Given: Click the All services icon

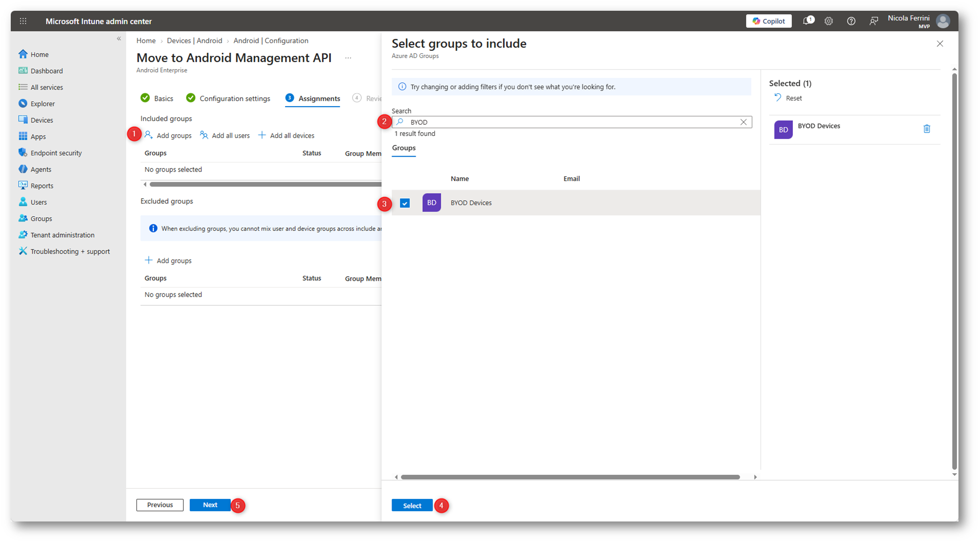Looking at the screenshot, I should [23, 87].
